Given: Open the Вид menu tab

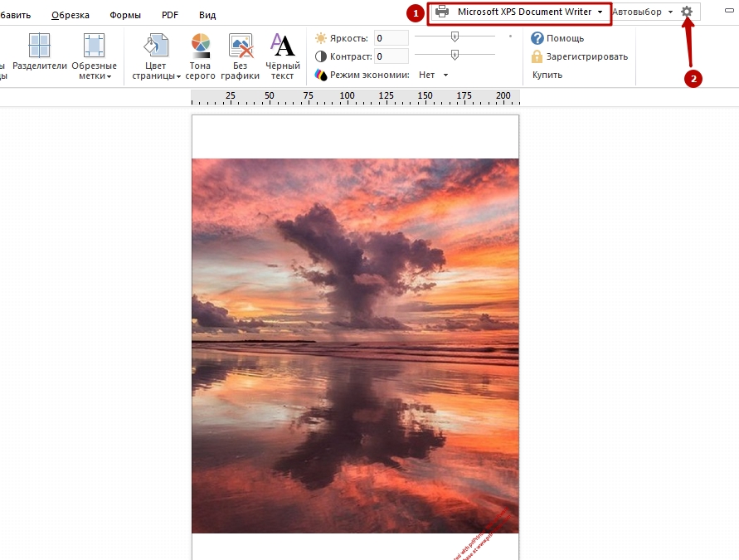Looking at the screenshot, I should click(x=207, y=15).
